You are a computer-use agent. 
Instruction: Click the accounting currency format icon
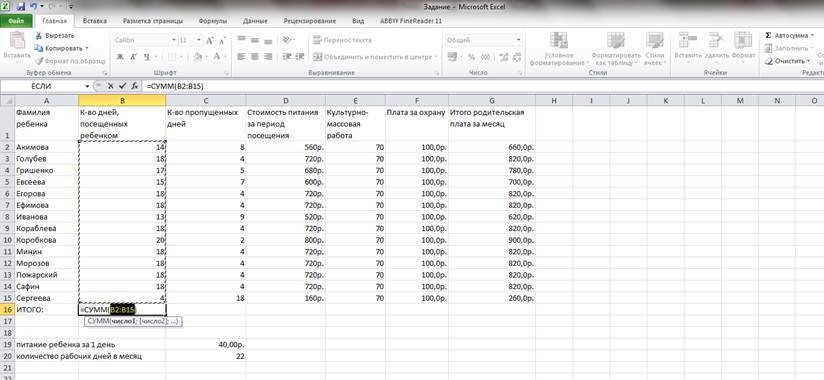click(x=452, y=57)
